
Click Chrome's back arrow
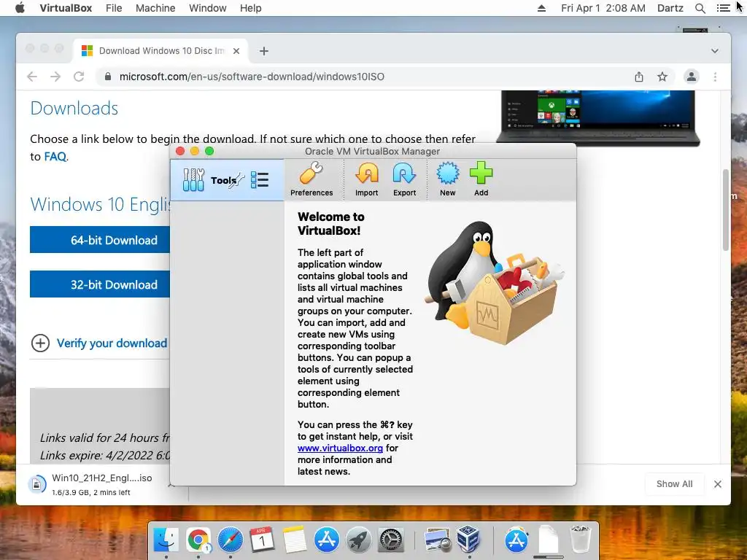(32, 77)
